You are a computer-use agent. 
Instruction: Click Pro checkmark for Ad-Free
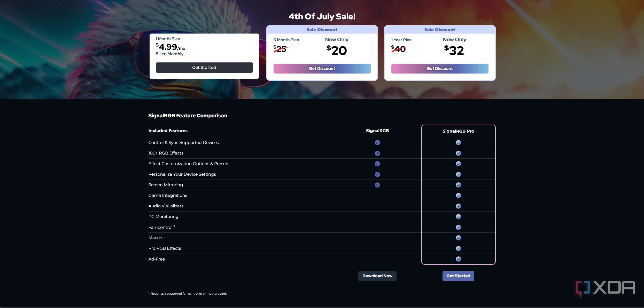pos(459,259)
